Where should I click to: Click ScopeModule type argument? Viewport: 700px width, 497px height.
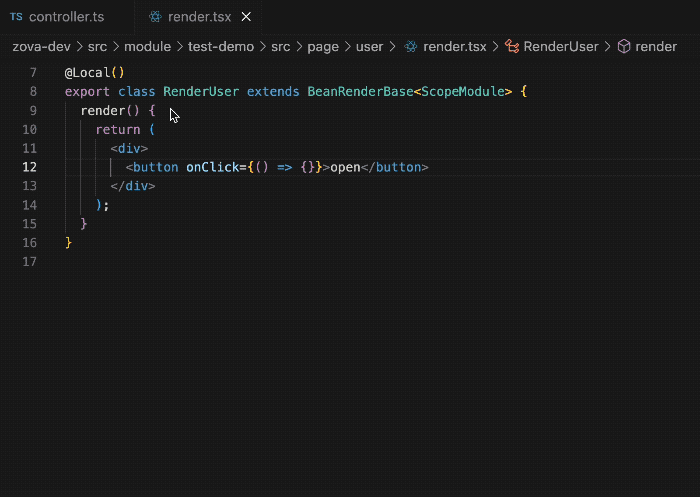point(463,92)
